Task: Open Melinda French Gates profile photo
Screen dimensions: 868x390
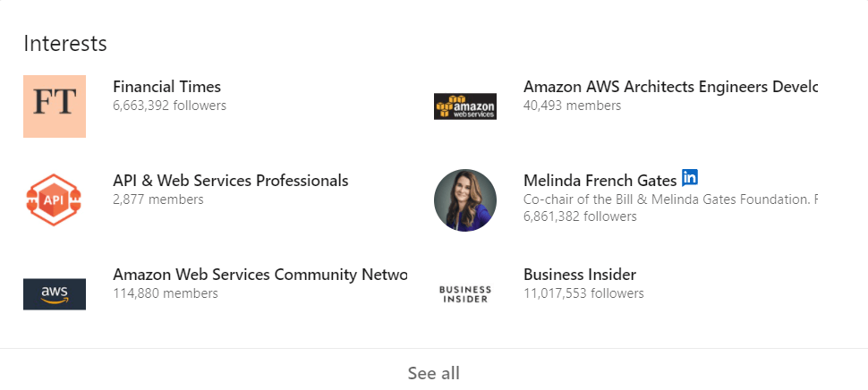Action: click(x=464, y=200)
